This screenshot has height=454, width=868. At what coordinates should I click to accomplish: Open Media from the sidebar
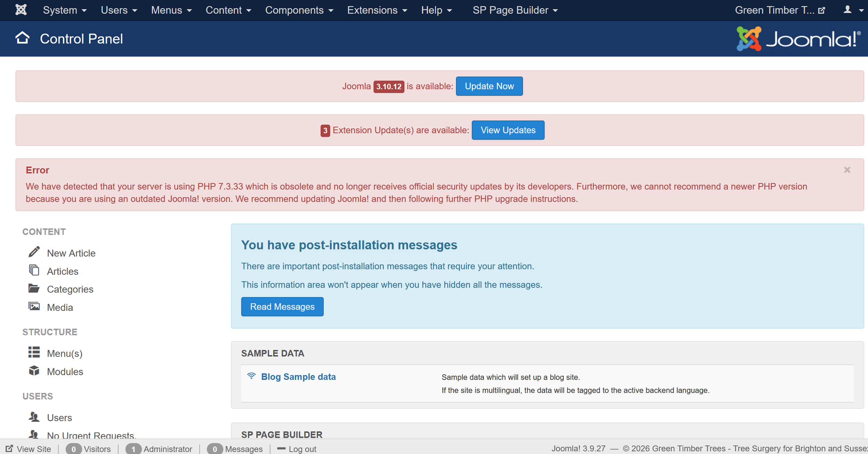[60, 308]
